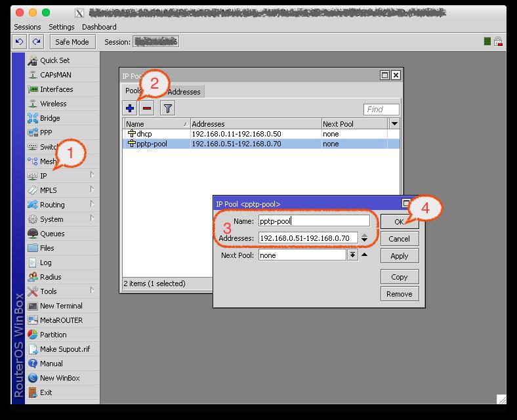Click the Addresses field up/down arrows
The height and width of the screenshot is (420, 517).
pos(364,238)
